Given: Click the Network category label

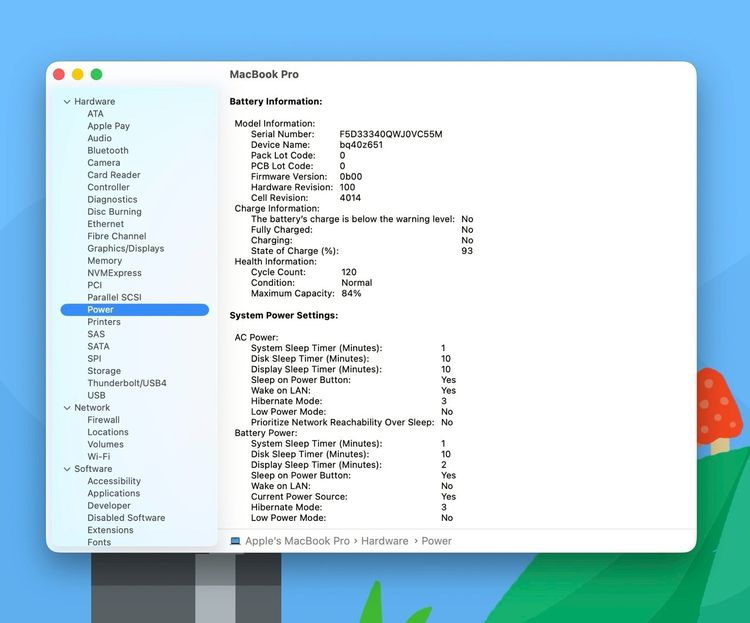Looking at the screenshot, I should [x=92, y=408].
